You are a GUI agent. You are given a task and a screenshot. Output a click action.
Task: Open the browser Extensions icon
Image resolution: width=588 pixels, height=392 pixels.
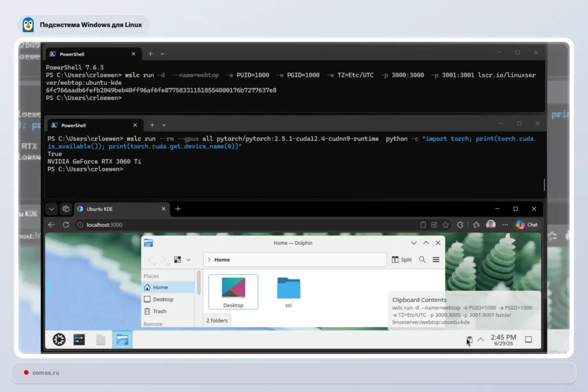tap(460, 224)
